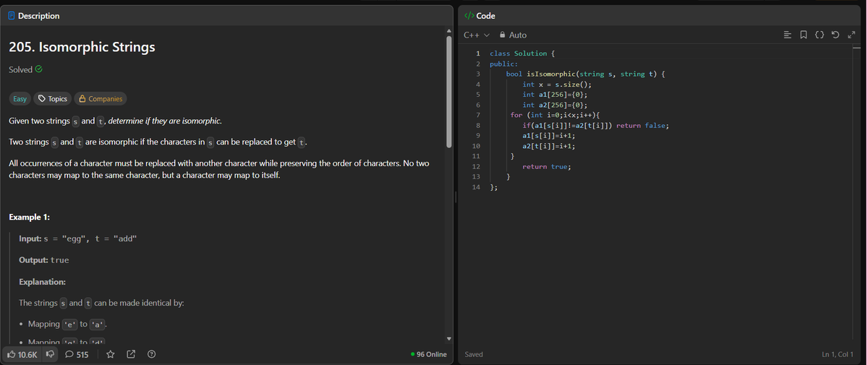Click the Explanation: label

(42, 281)
